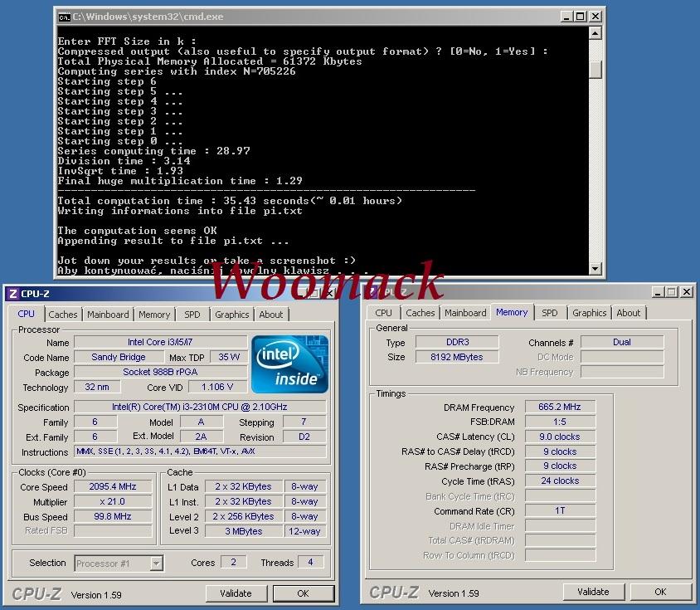Click Validate button in left CPU-Z window
This screenshot has height=610, width=700.
[x=236, y=593]
